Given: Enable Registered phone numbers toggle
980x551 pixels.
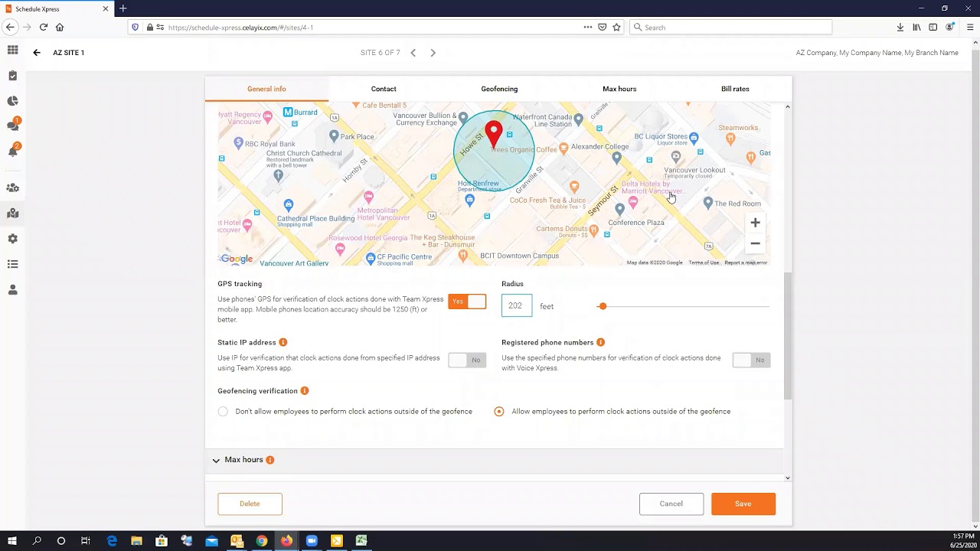Looking at the screenshot, I should coord(751,360).
